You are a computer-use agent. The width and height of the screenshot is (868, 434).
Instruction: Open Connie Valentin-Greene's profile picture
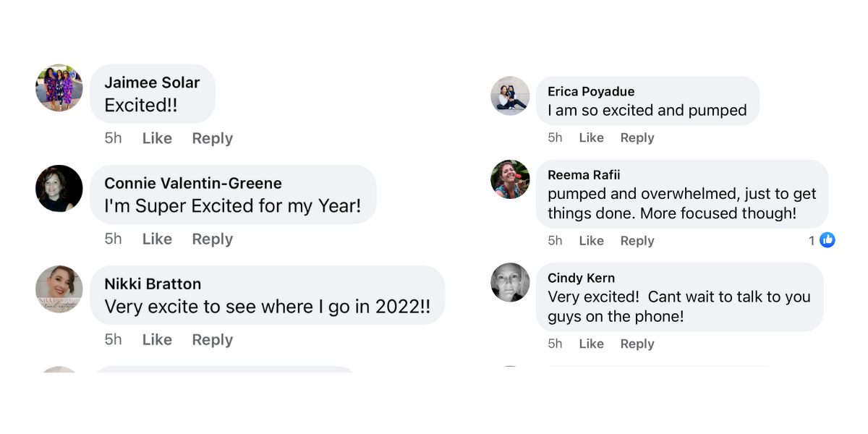tap(59, 188)
